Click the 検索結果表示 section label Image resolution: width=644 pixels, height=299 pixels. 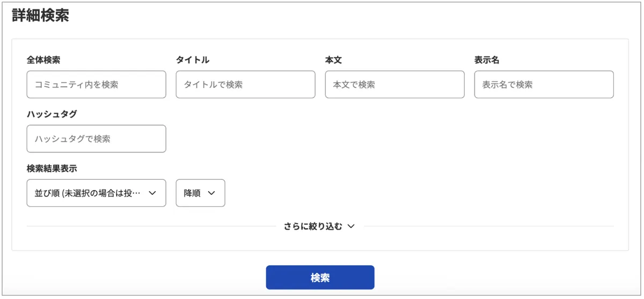tap(52, 169)
